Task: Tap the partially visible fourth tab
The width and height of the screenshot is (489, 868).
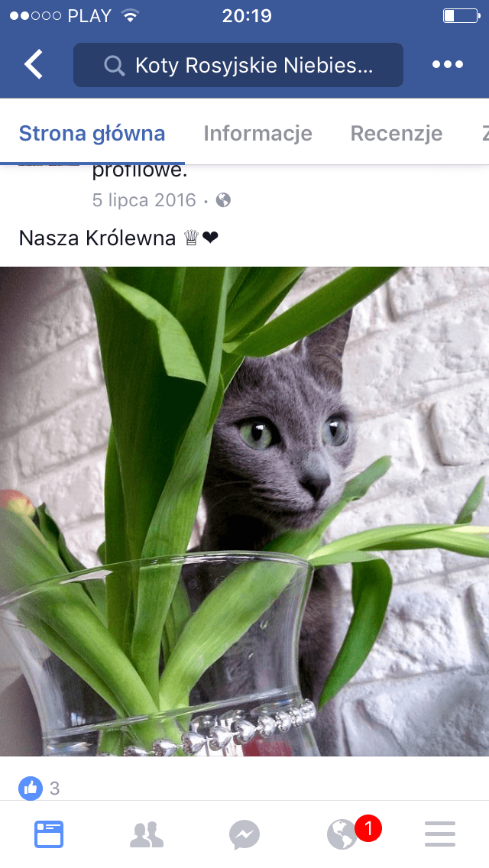Action: coord(485,134)
